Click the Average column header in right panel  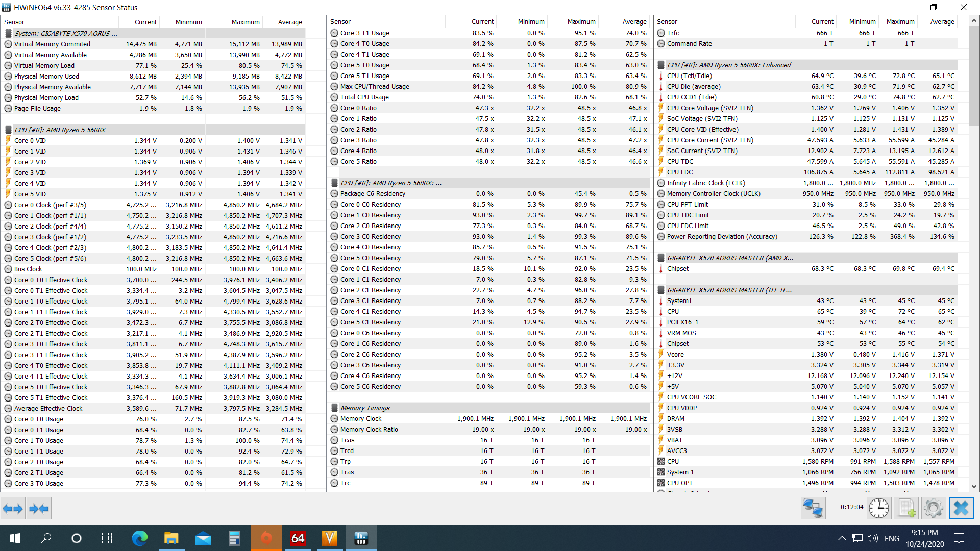point(937,21)
